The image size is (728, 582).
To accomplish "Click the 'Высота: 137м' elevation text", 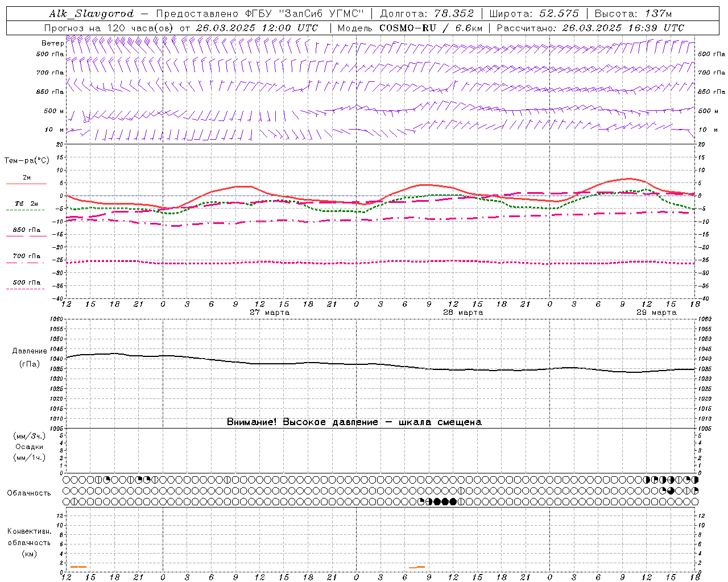I will pyautogui.click(x=633, y=14).
